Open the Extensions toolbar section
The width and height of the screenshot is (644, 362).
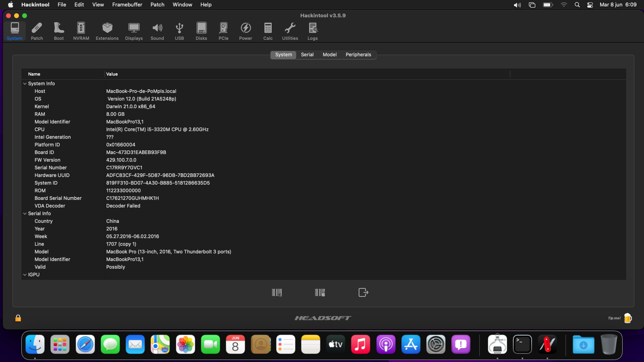tap(107, 31)
